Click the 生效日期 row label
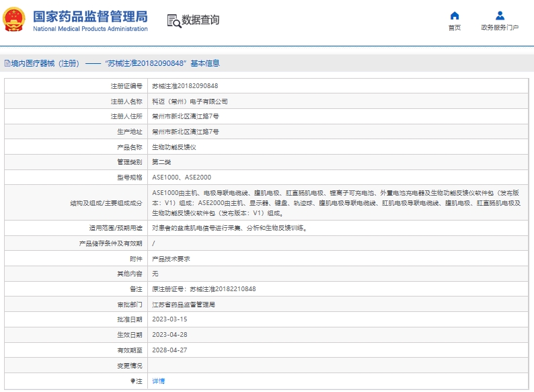 point(130,335)
